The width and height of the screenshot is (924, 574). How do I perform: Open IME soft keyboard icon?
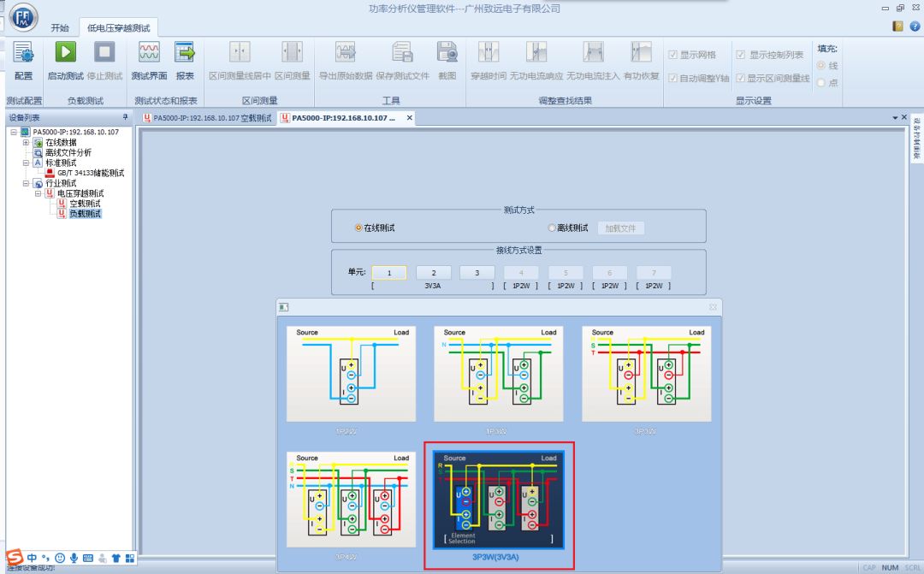(88, 558)
